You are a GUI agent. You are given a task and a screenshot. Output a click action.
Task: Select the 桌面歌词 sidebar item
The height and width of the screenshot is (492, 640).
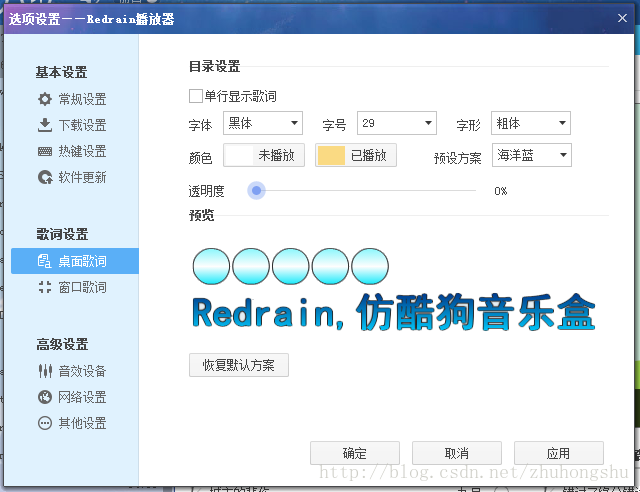(x=75, y=261)
